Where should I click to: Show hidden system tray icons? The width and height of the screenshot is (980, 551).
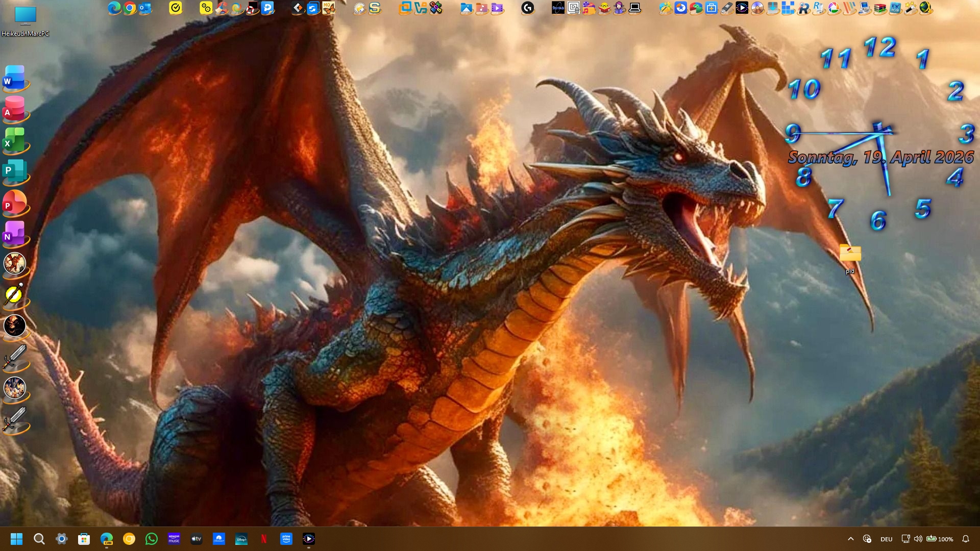click(x=850, y=539)
